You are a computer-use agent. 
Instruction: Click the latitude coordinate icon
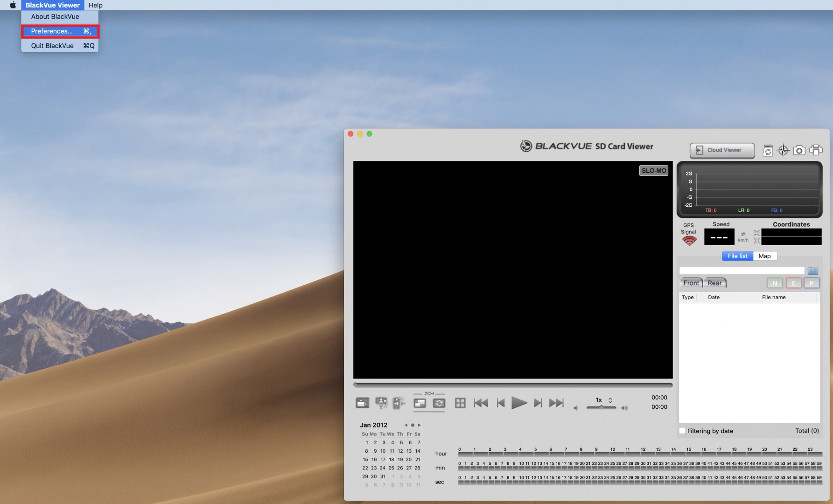coord(756,232)
